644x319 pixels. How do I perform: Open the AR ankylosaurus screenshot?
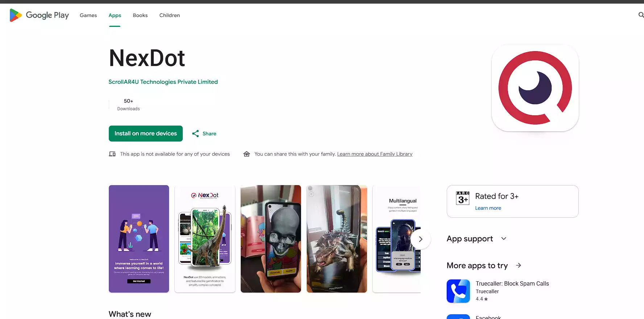[x=337, y=239]
